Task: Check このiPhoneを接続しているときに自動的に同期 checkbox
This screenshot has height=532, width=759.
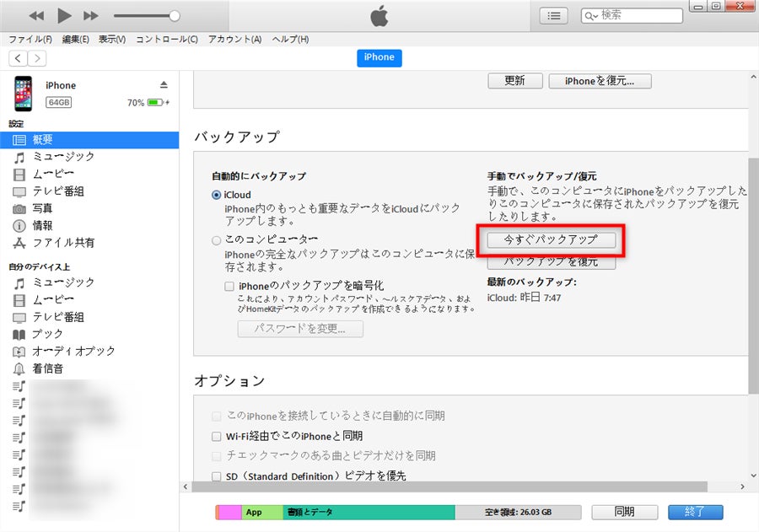Action: 217,416
